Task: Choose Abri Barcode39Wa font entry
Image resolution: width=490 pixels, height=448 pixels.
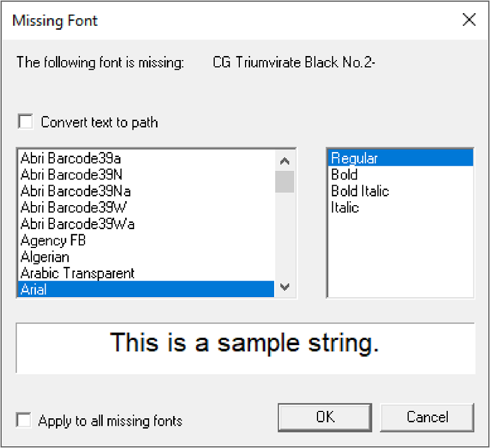Action: pyautogui.click(x=78, y=223)
